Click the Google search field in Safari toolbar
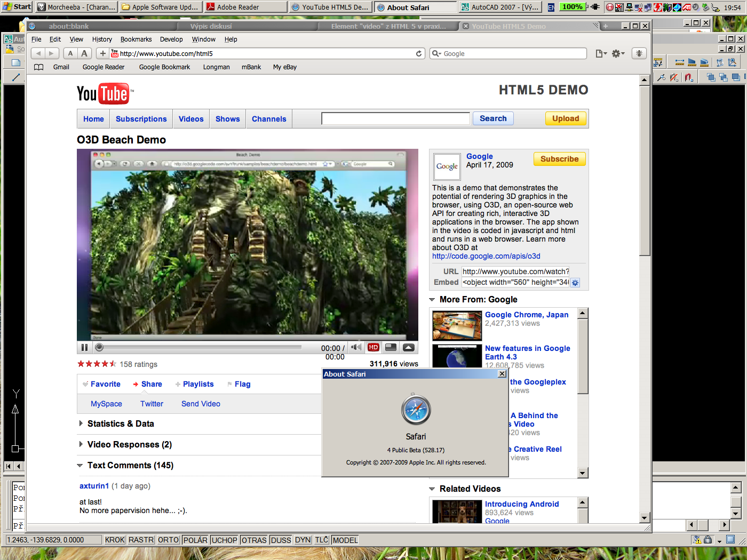 (508, 53)
